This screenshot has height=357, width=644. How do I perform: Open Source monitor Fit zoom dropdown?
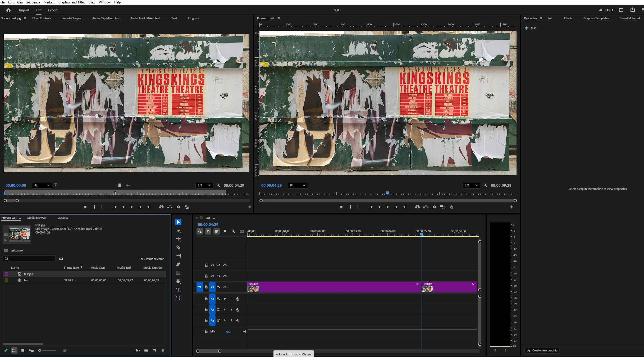click(42, 185)
